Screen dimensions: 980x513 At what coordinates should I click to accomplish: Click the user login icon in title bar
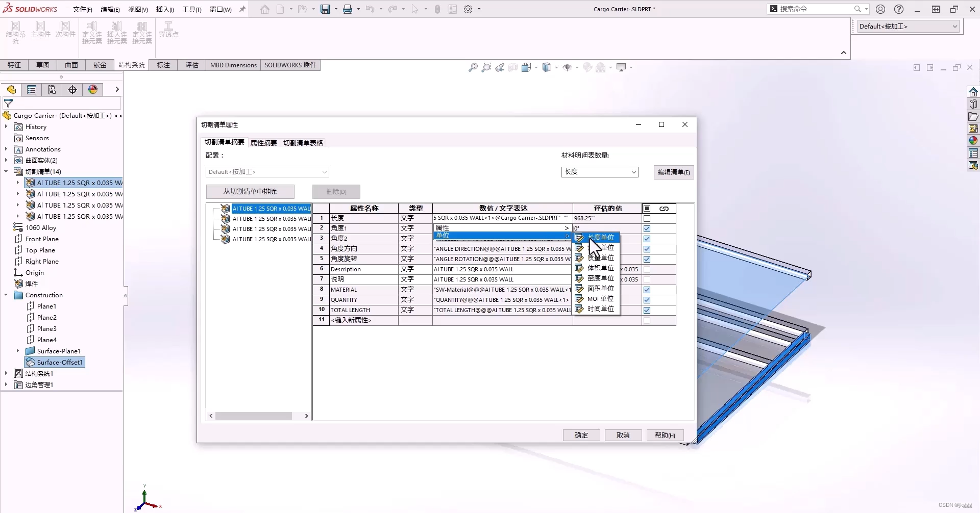(x=880, y=9)
